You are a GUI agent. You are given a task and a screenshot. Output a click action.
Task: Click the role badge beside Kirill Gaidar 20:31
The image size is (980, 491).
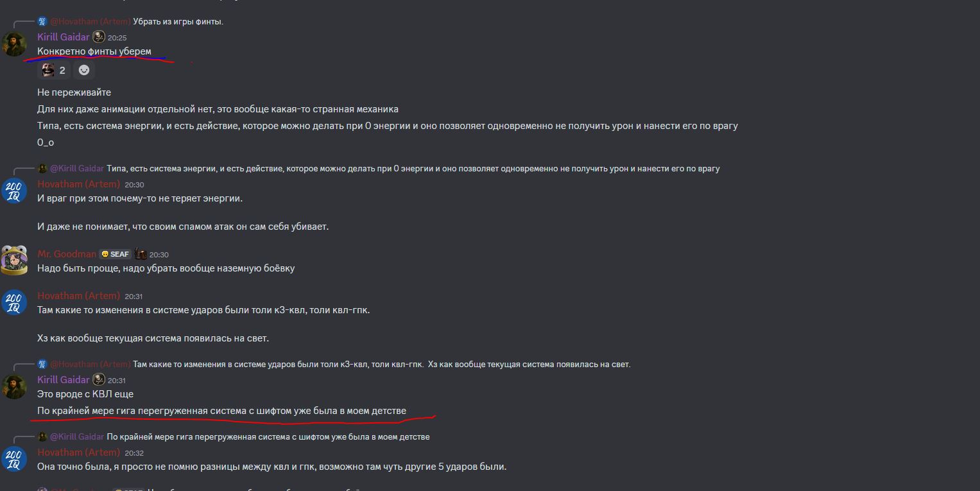tap(99, 379)
